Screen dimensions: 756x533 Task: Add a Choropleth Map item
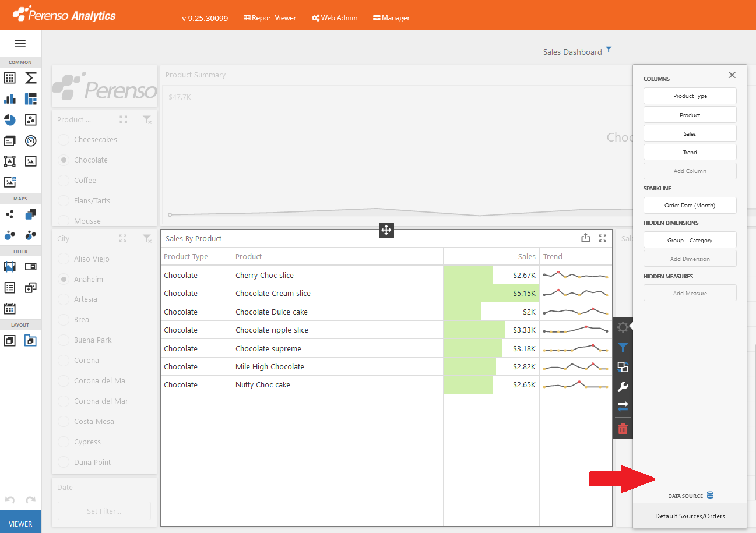[31, 214]
